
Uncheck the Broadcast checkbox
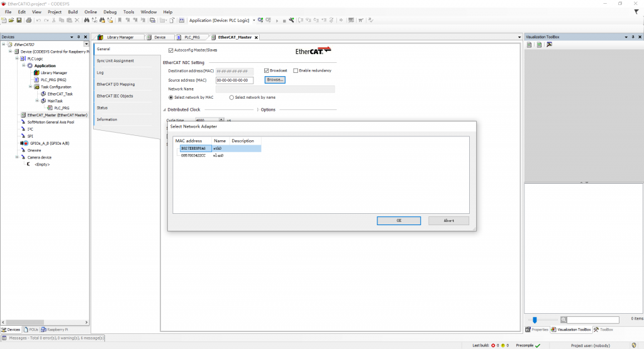tap(267, 70)
